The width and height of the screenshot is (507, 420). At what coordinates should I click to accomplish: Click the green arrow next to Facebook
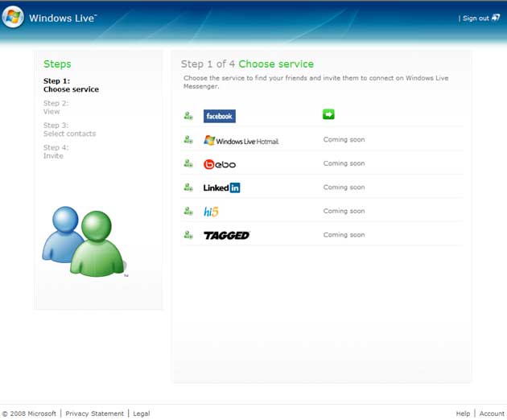[328, 114]
